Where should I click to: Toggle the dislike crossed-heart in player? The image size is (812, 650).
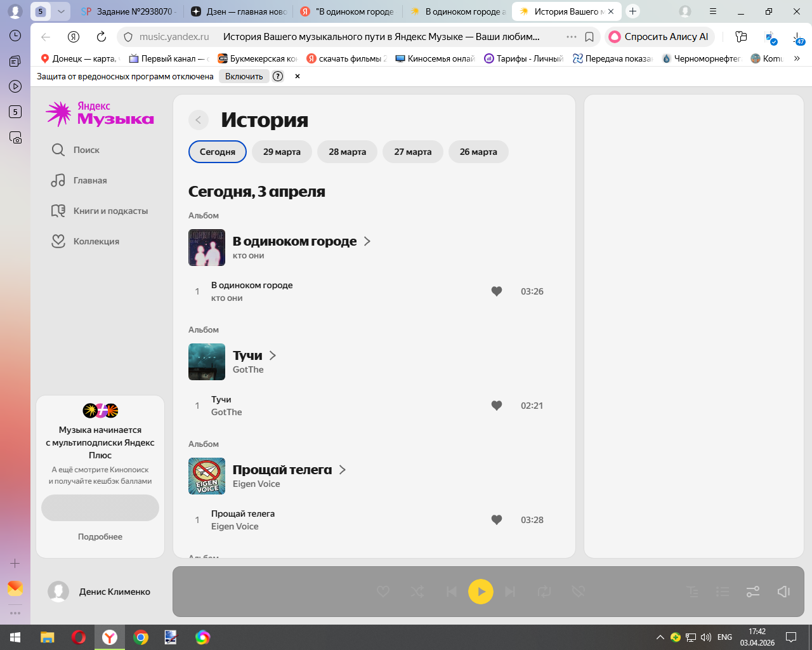click(x=578, y=592)
